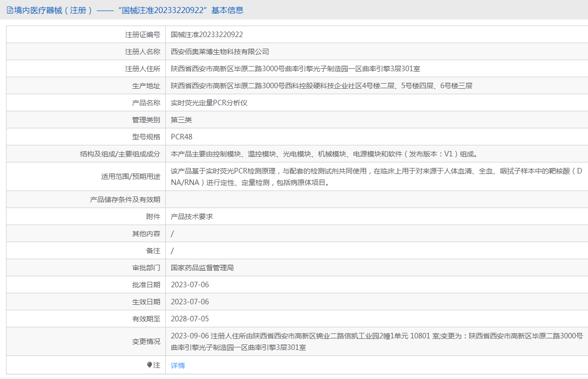Click the document icon beside the page title

(10, 10)
